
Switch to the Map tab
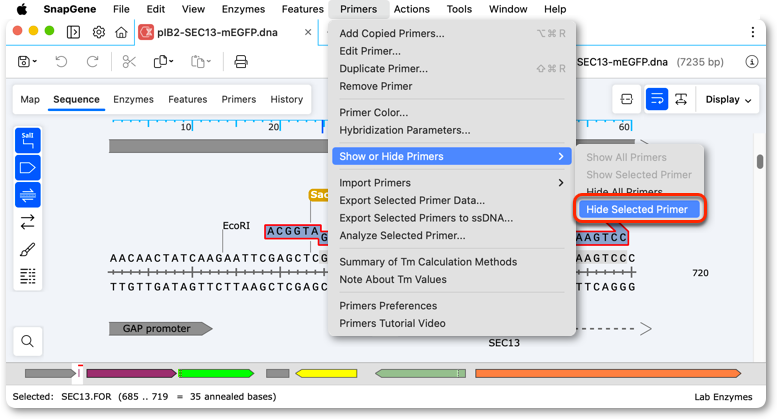(x=30, y=99)
